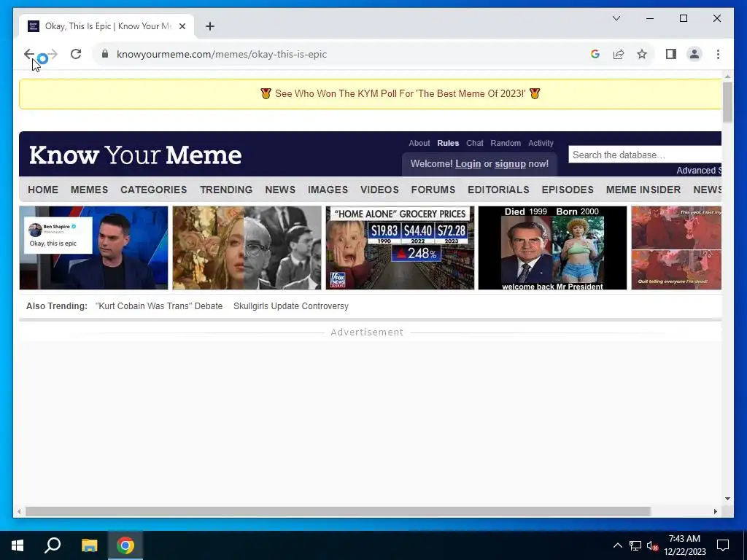The image size is (747, 560).
Task: Open EPISODES navigation item
Action: point(568,190)
